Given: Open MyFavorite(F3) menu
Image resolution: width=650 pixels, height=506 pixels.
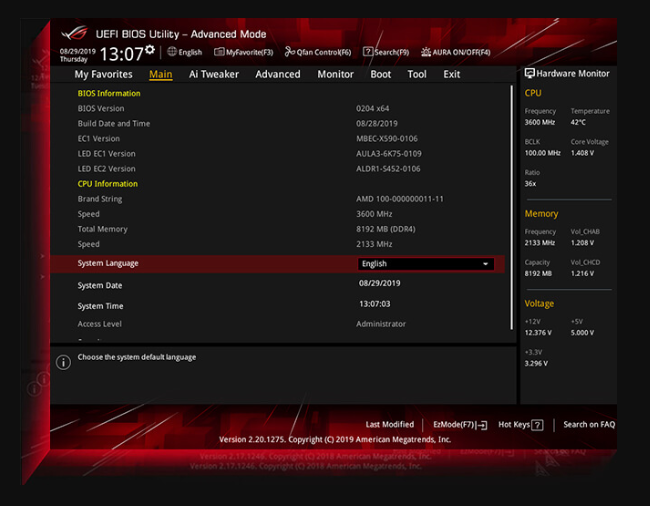Looking at the screenshot, I should point(244,52).
